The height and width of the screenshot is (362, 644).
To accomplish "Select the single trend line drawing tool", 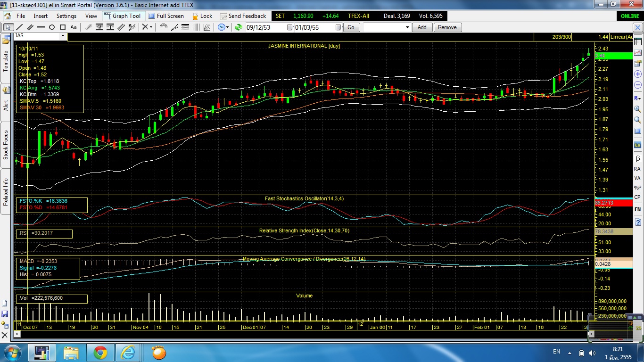I will click(x=20, y=27).
